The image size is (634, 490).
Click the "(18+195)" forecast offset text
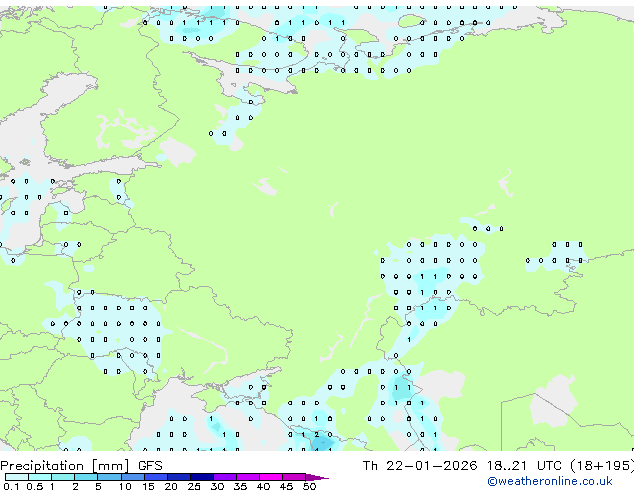pos(602,466)
